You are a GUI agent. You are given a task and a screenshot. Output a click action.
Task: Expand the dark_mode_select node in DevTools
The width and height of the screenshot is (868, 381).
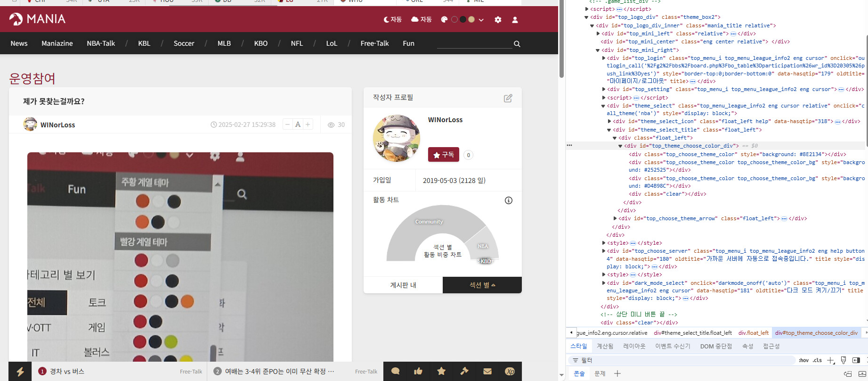click(604, 283)
